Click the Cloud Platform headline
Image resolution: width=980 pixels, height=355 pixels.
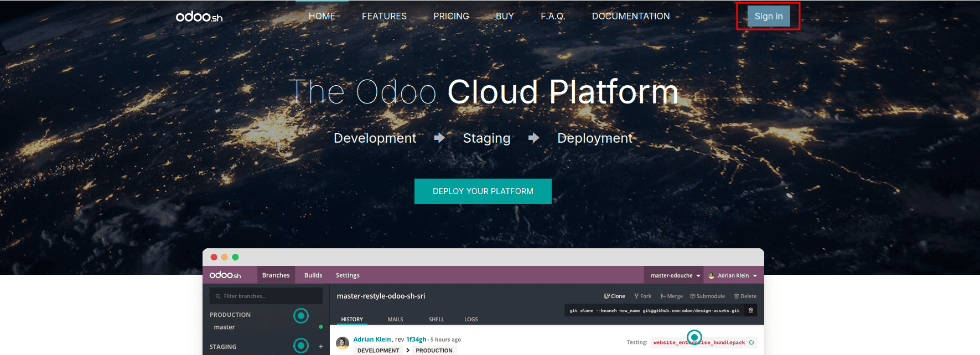coord(563,91)
